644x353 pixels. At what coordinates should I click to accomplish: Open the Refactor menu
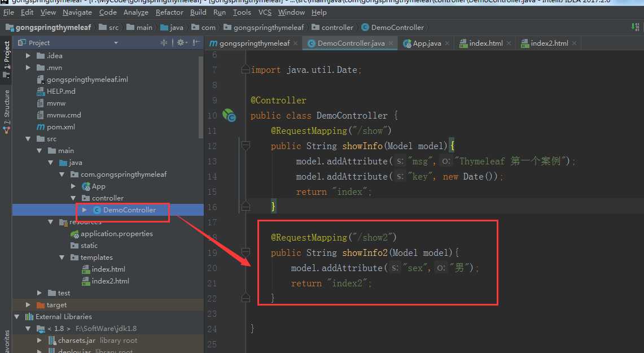click(x=169, y=12)
